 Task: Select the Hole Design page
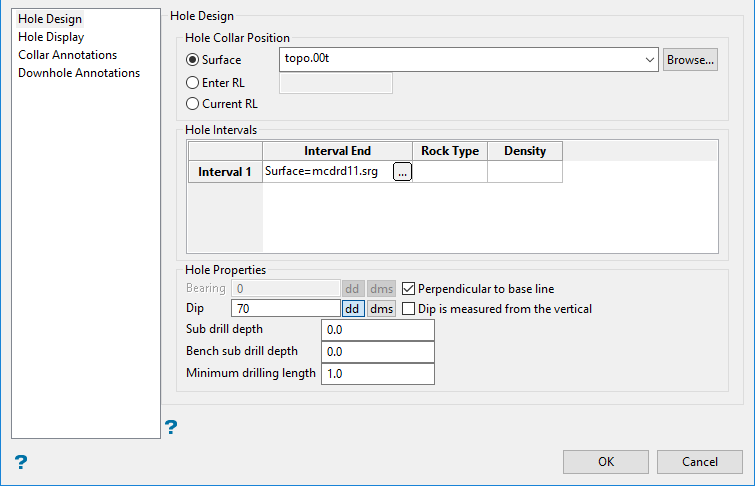click(x=50, y=19)
